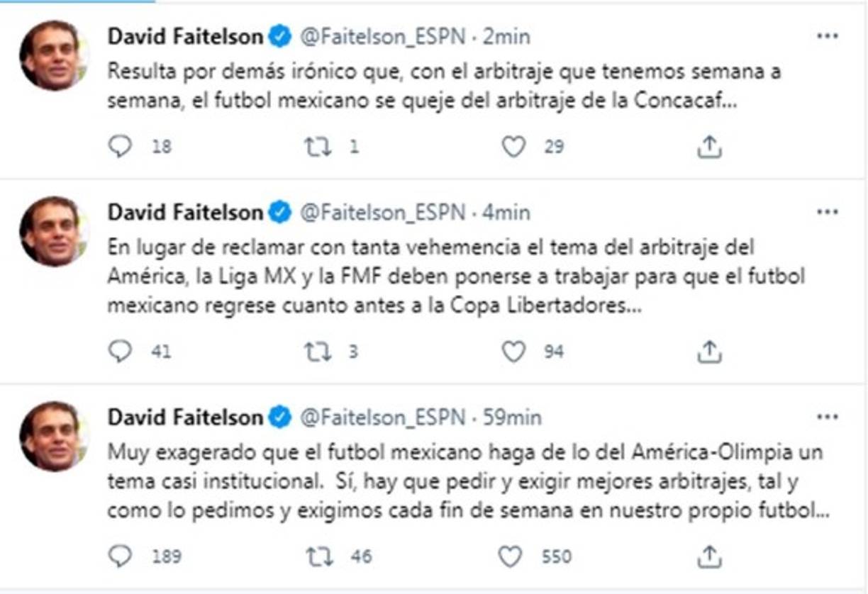Click @Faitelson_ESPN handle on the 4min tweet
The height and width of the screenshot is (594, 868).
point(383,213)
